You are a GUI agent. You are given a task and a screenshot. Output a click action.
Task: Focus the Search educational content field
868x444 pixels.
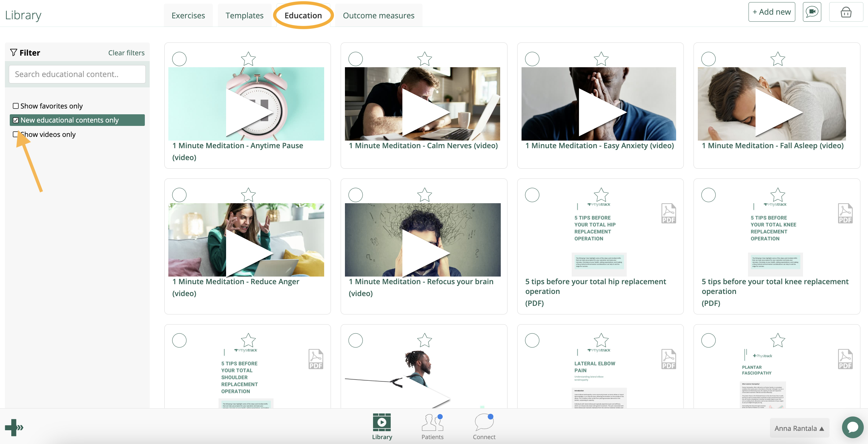click(x=77, y=74)
